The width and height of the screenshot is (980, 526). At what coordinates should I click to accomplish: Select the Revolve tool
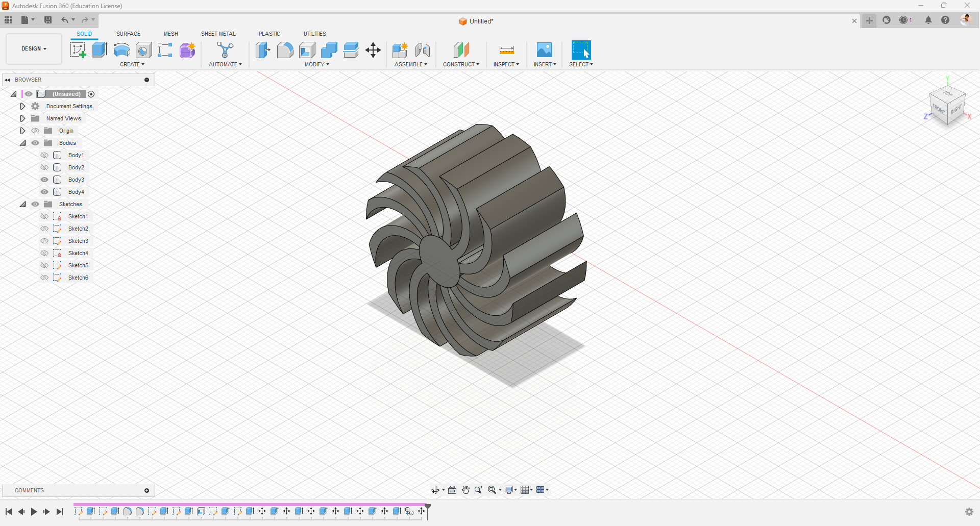tap(121, 50)
